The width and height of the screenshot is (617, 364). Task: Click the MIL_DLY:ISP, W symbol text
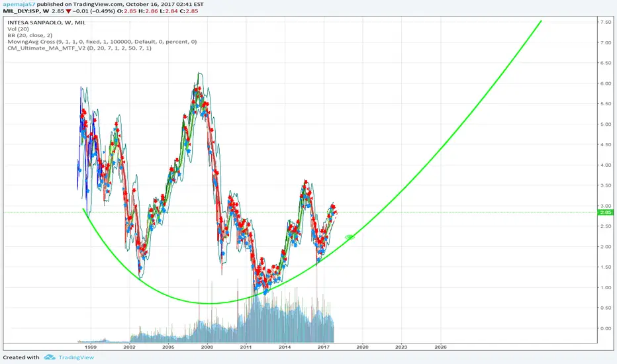(x=26, y=11)
